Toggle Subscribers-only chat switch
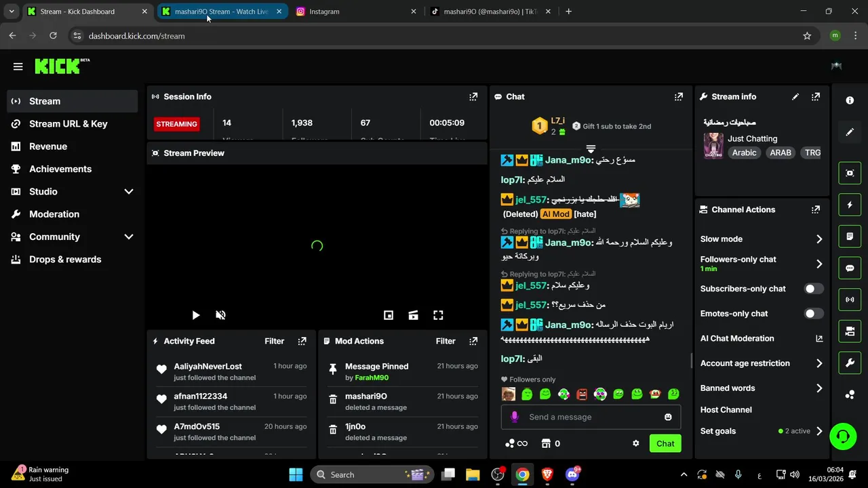868x488 pixels. tap(813, 289)
